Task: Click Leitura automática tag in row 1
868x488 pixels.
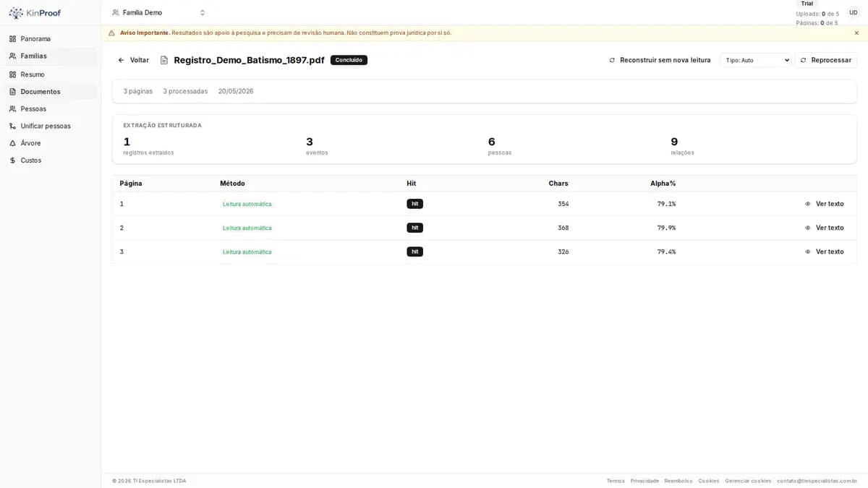Action: pyautogui.click(x=247, y=204)
